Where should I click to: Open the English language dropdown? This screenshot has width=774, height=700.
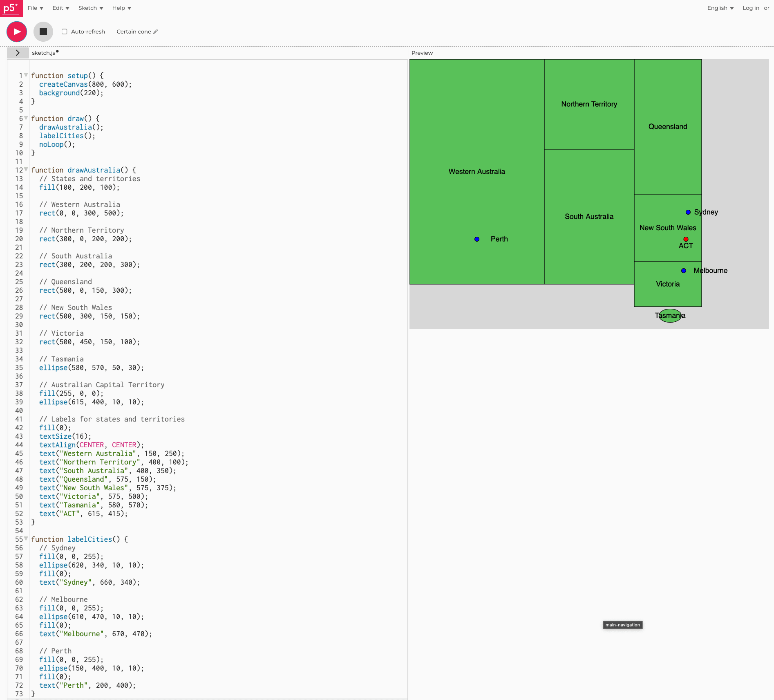point(720,8)
